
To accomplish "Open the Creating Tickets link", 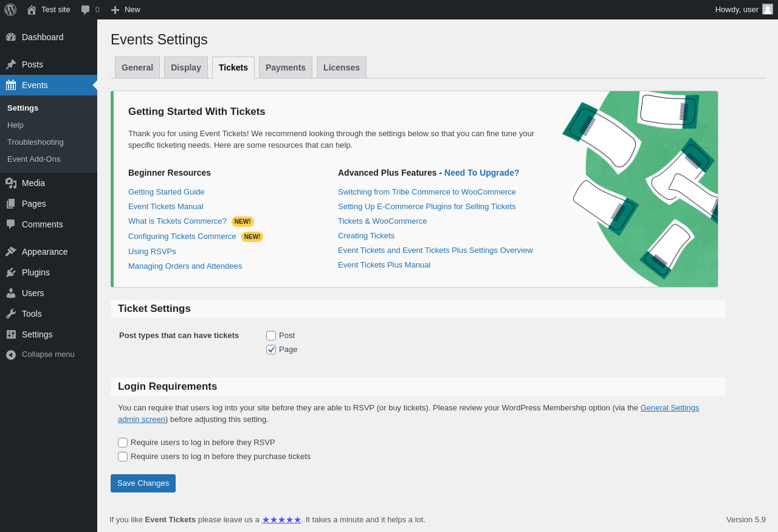I will [366, 236].
